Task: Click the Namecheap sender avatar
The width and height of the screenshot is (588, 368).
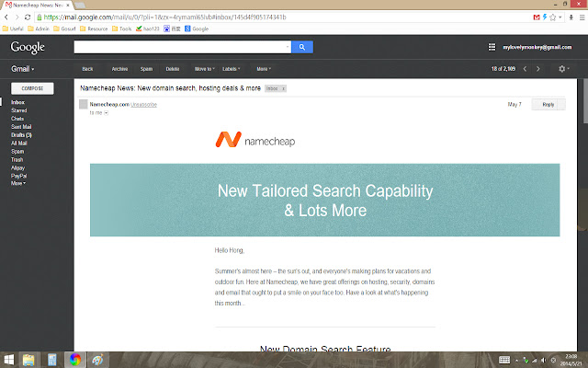Action: click(84, 104)
